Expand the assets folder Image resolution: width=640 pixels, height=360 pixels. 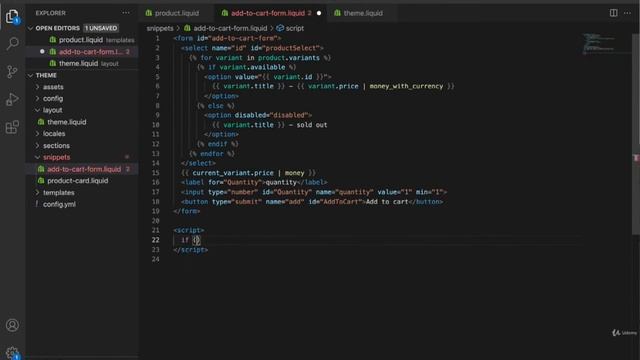[x=53, y=87]
